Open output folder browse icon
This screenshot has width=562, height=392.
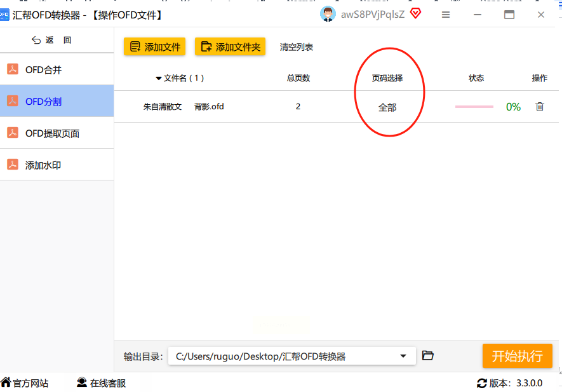(x=427, y=355)
